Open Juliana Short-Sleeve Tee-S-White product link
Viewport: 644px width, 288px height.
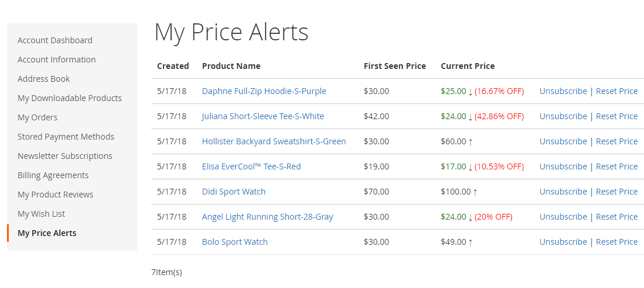click(x=263, y=116)
